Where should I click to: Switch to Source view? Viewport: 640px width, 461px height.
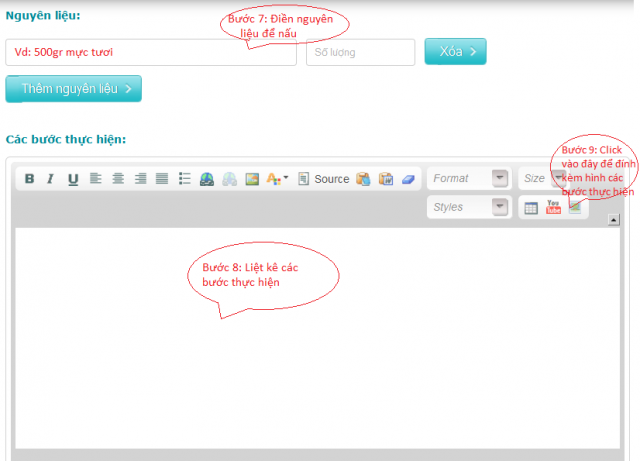(324, 179)
